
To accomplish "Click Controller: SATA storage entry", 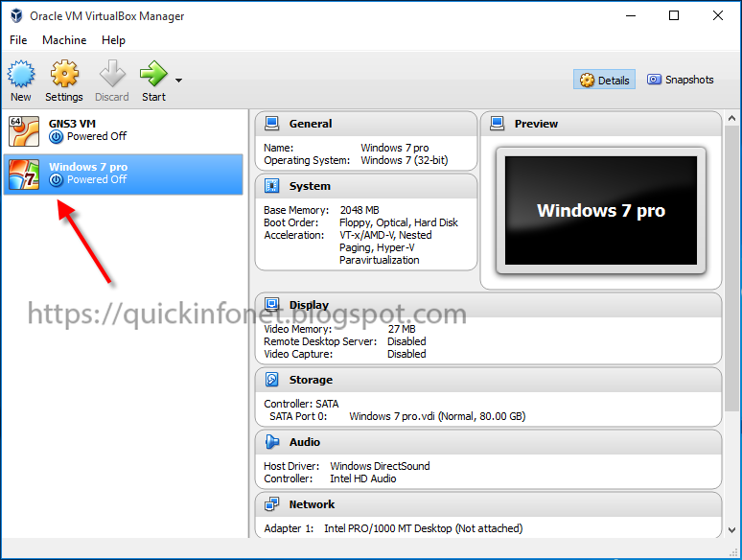I will [301, 404].
